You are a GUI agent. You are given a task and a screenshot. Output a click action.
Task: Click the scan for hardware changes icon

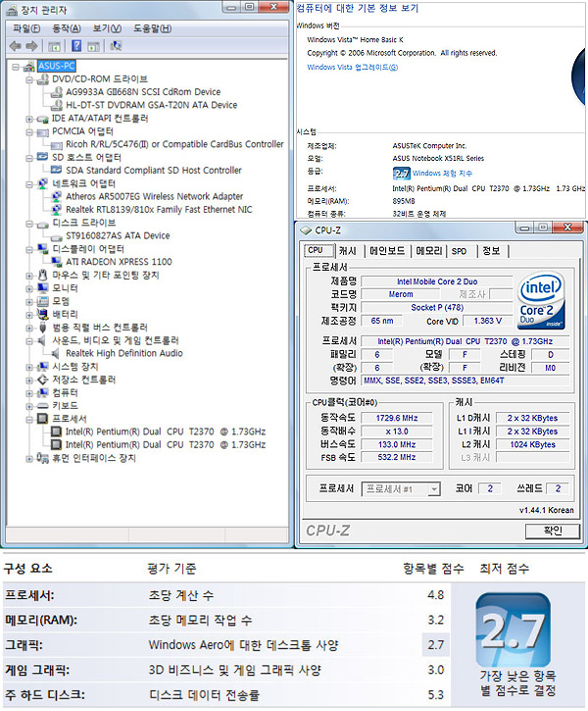tap(116, 46)
